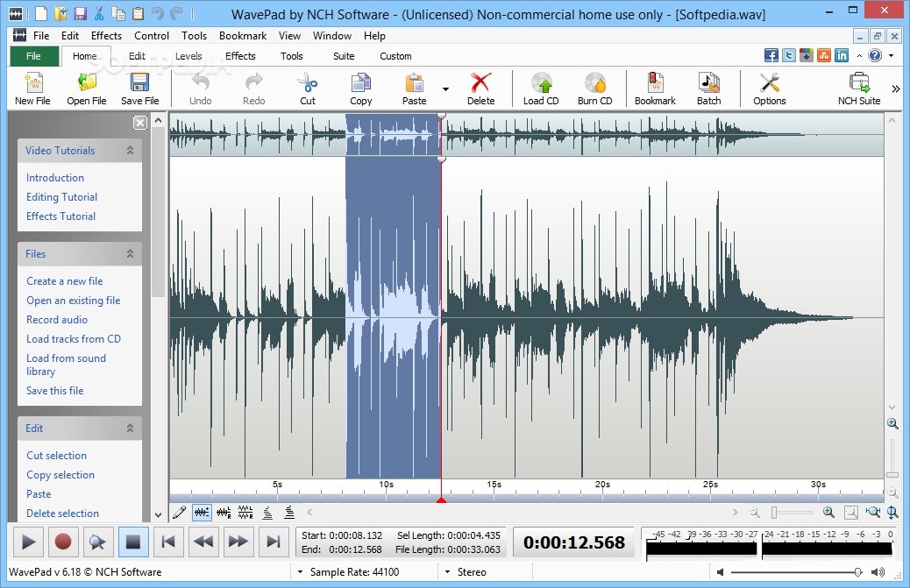
Task: Open the Editing Tutorial link
Action: point(61,196)
